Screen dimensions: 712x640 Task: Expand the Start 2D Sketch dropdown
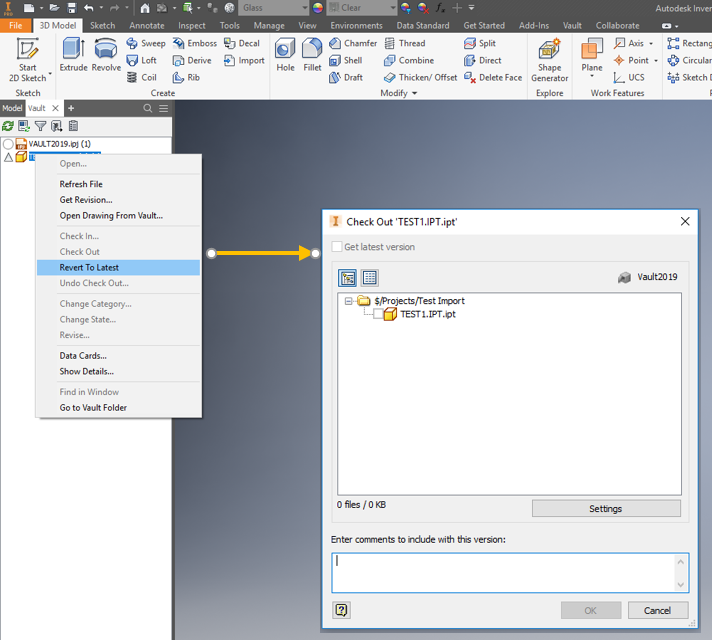tap(50, 74)
